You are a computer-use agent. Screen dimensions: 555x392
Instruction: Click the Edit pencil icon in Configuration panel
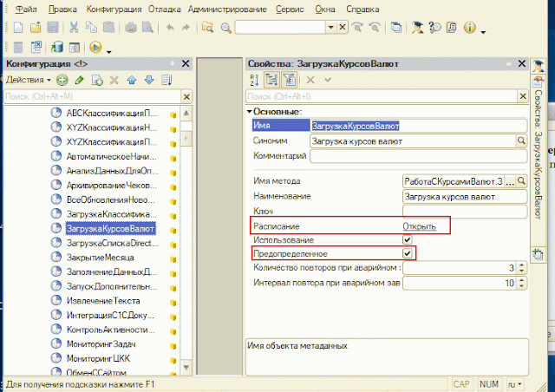coord(79,80)
